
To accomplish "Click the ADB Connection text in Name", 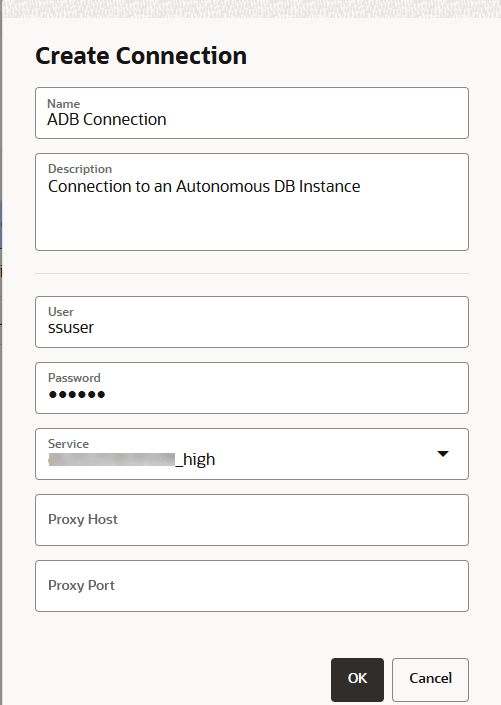I will point(107,120).
